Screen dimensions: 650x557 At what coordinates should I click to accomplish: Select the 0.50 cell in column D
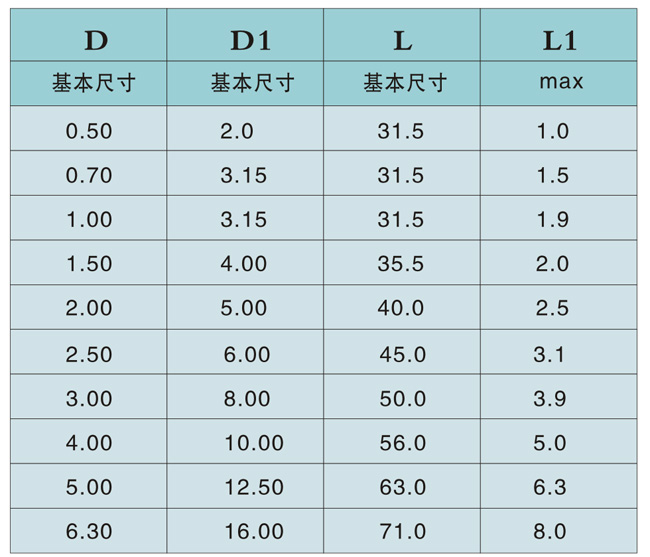89,131
